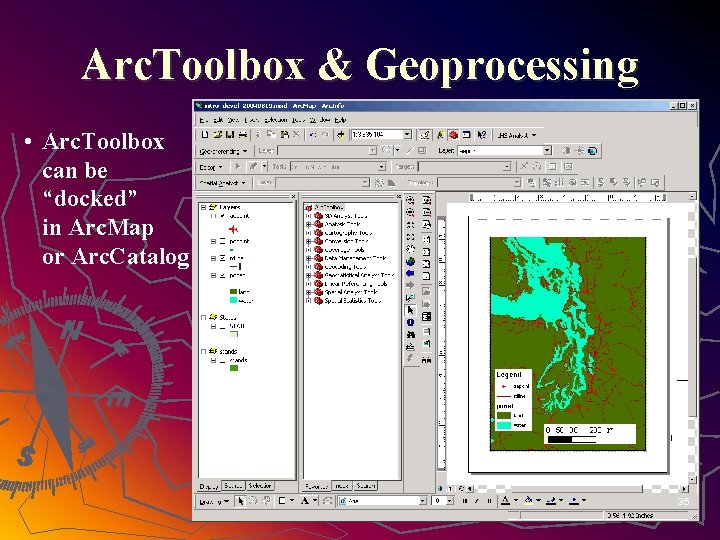The width and height of the screenshot is (720, 540).
Task: Select the Zoom In magnifier tool
Action: pyautogui.click(x=411, y=200)
